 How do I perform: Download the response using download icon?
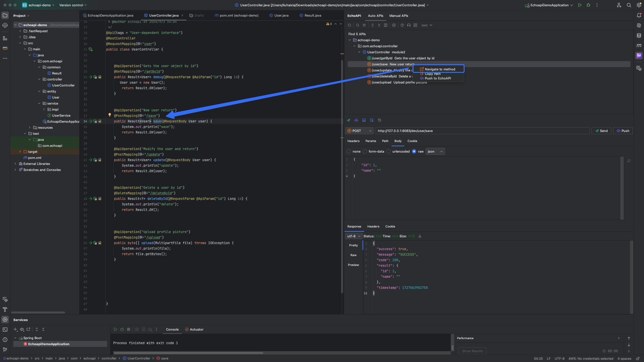tap(420, 236)
